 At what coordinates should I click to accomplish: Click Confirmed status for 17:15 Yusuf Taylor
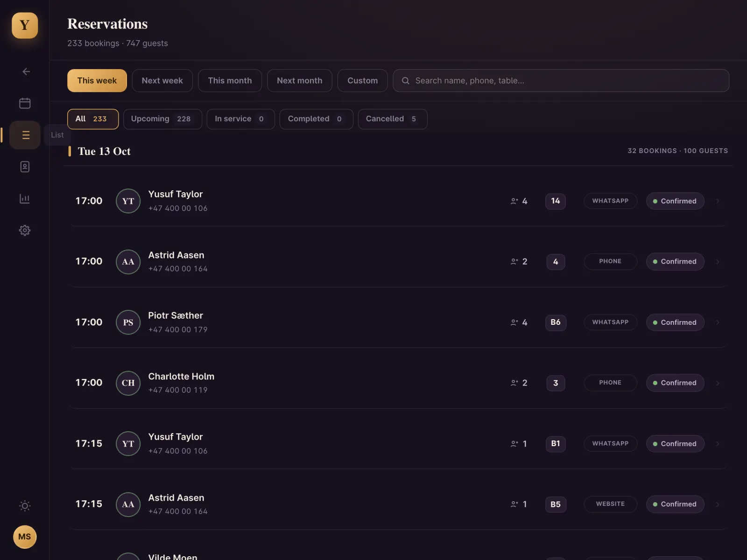(675, 444)
